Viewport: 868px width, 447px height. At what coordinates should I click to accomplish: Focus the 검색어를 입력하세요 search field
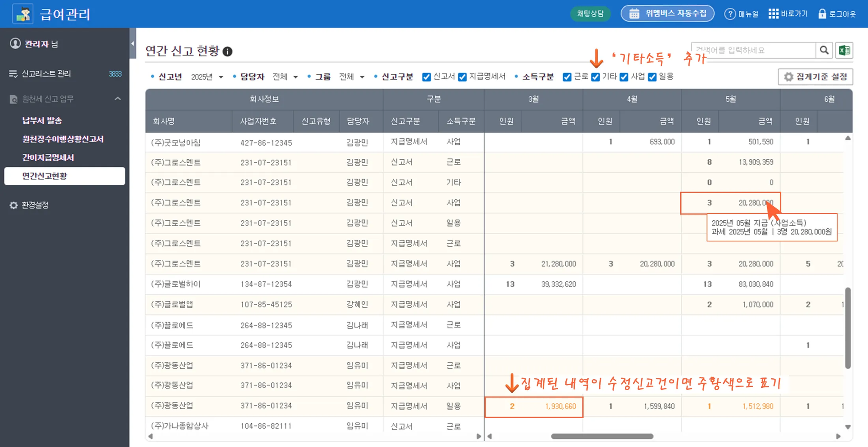[x=754, y=50]
